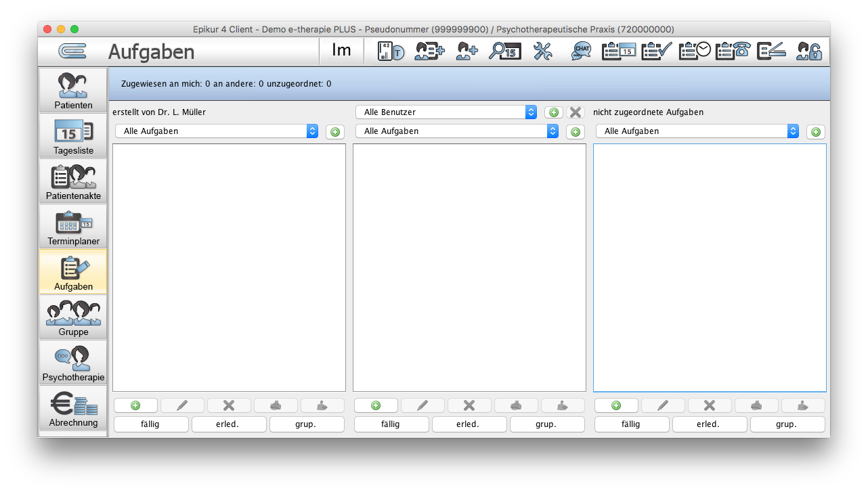Open the chat toolbar icon
The height and width of the screenshot is (492, 868).
click(581, 51)
